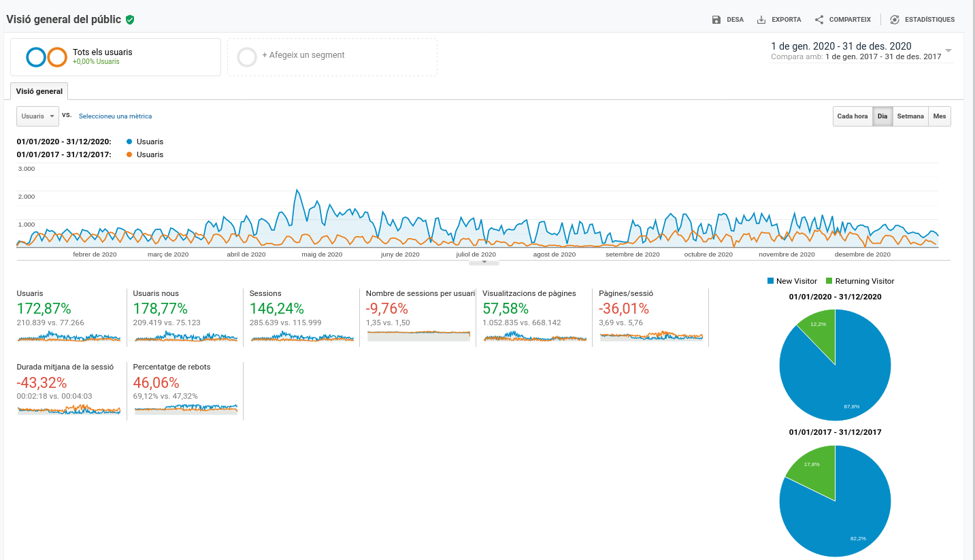This screenshot has width=975, height=560.
Task: Click the Percentatge de rebots sparkline
Action: pyautogui.click(x=186, y=409)
